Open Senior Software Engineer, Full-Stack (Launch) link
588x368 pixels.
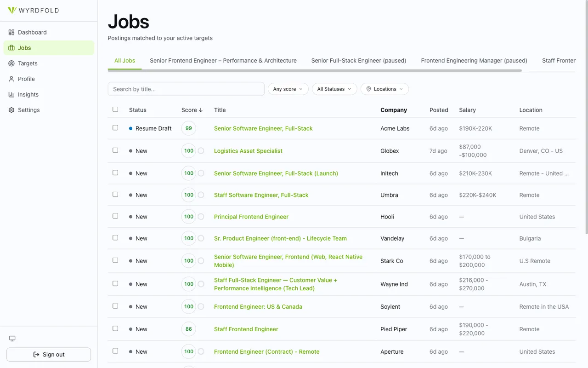[276, 173]
